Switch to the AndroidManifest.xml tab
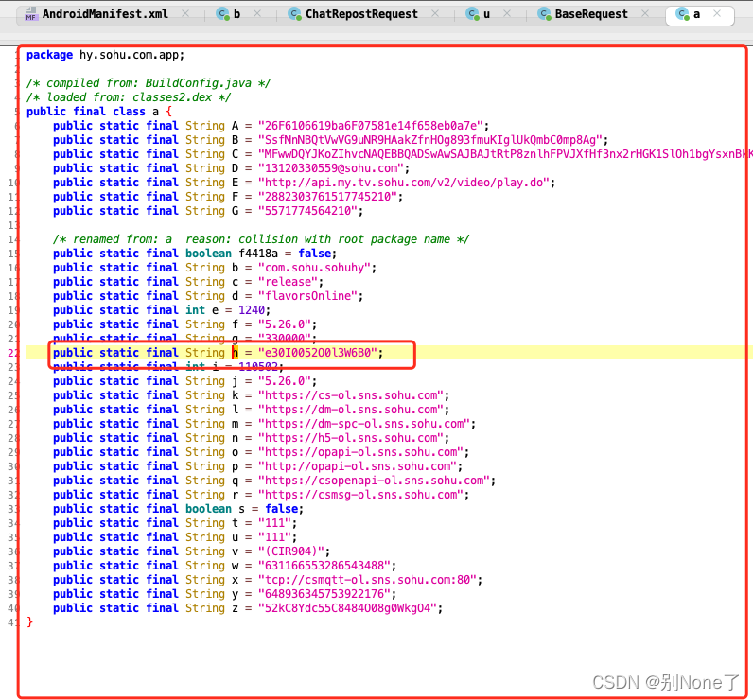This screenshot has height=700, width=753. [x=105, y=14]
